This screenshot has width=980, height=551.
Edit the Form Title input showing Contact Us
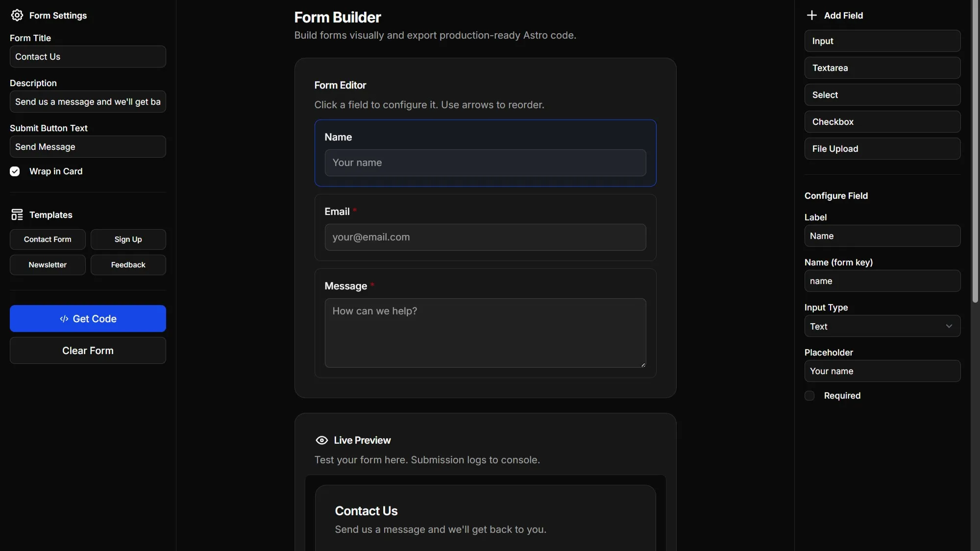[87, 56]
